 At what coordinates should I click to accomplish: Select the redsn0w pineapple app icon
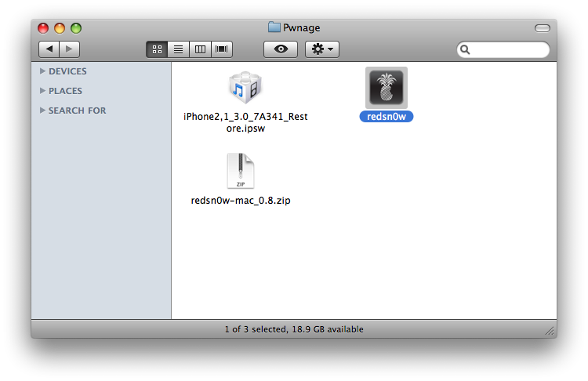point(387,88)
